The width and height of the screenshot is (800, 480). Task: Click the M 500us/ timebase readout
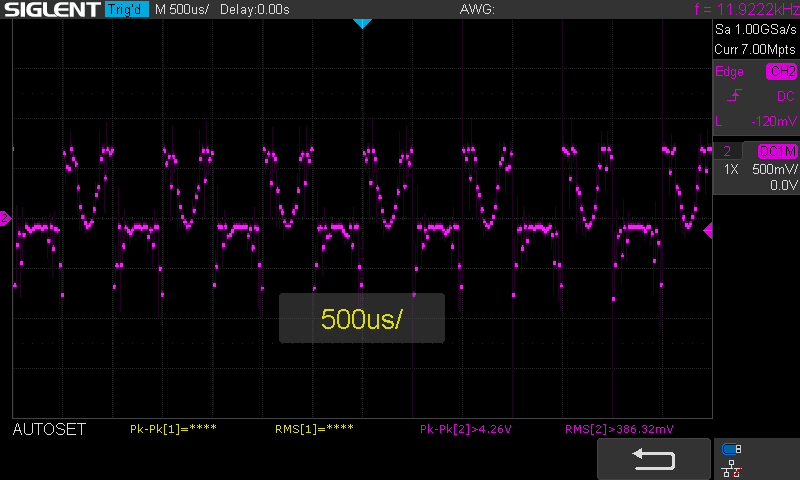[x=182, y=9]
